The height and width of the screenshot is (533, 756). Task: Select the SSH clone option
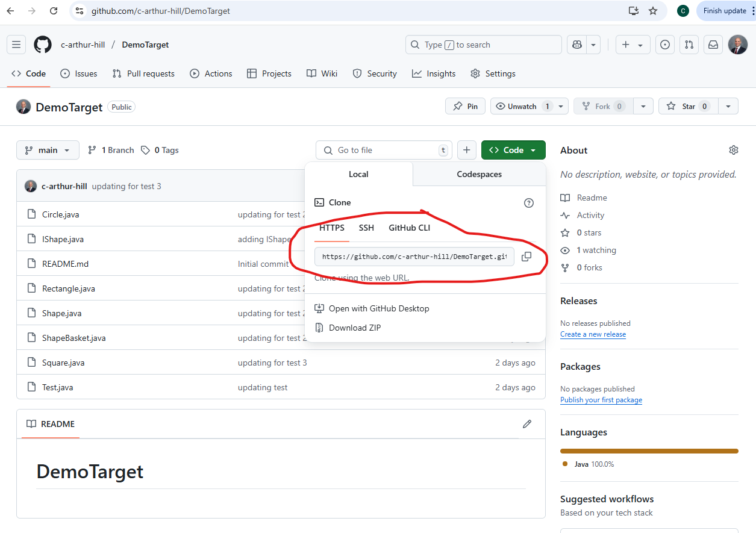pyautogui.click(x=366, y=228)
